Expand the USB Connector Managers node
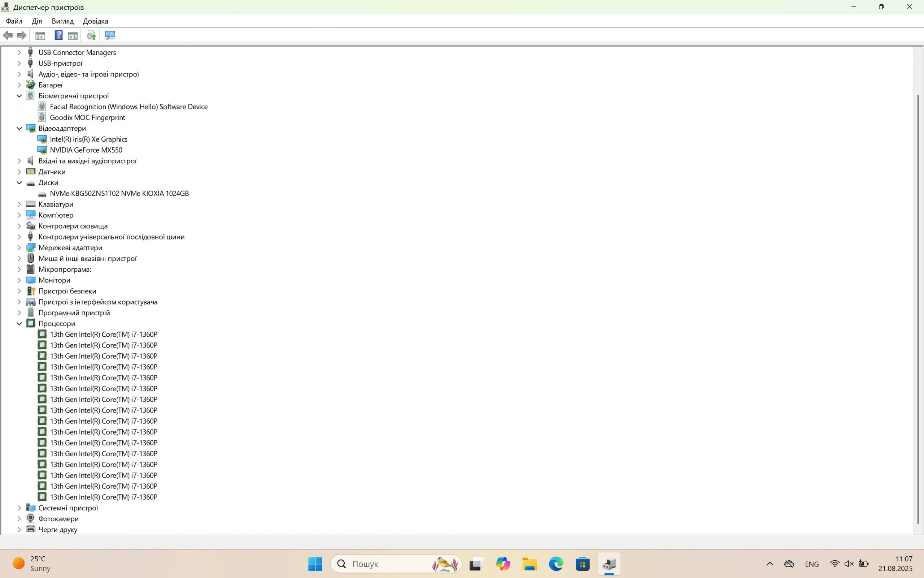This screenshot has width=924, height=578. click(19, 52)
